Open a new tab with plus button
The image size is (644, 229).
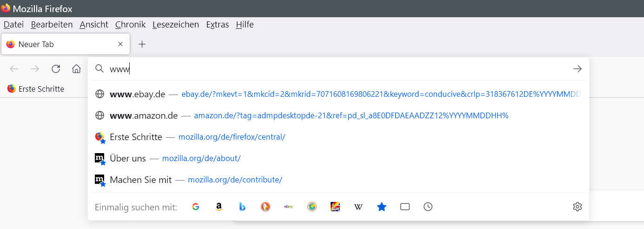tap(142, 44)
